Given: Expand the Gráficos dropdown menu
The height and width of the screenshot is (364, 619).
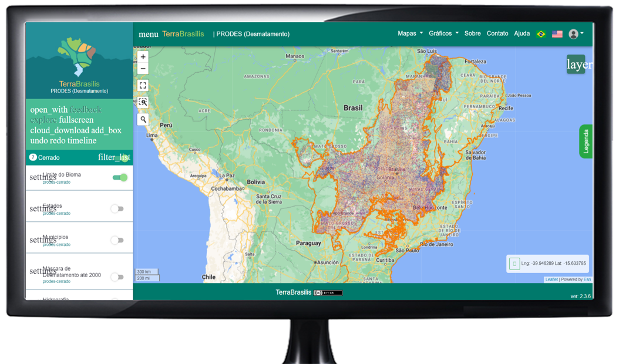Looking at the screenshot, I should (444, 33).
